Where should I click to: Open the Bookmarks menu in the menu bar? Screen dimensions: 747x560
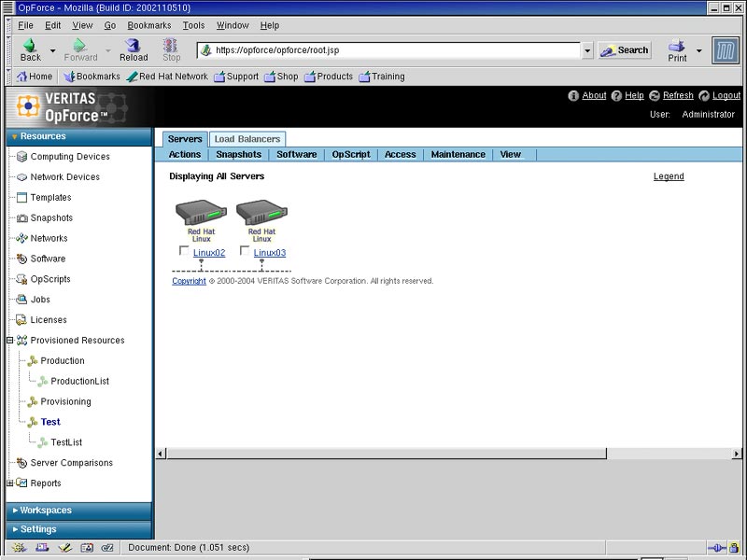point(149,25)
